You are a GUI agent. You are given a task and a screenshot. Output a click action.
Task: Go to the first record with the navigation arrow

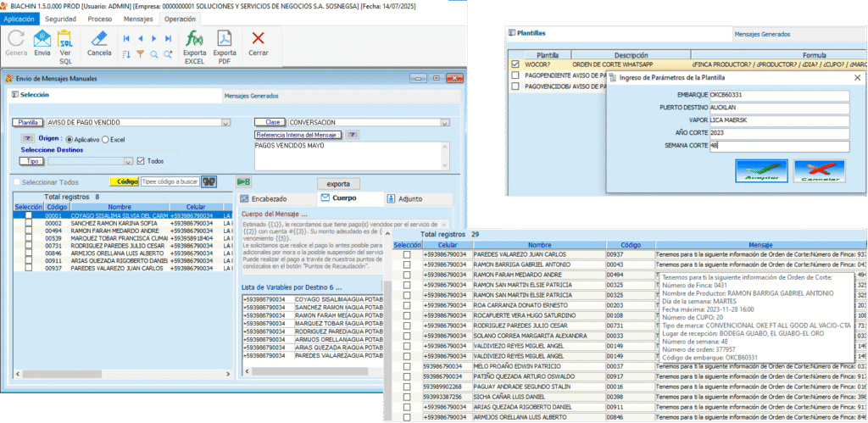pyautogui.click(x=126, y=39)
